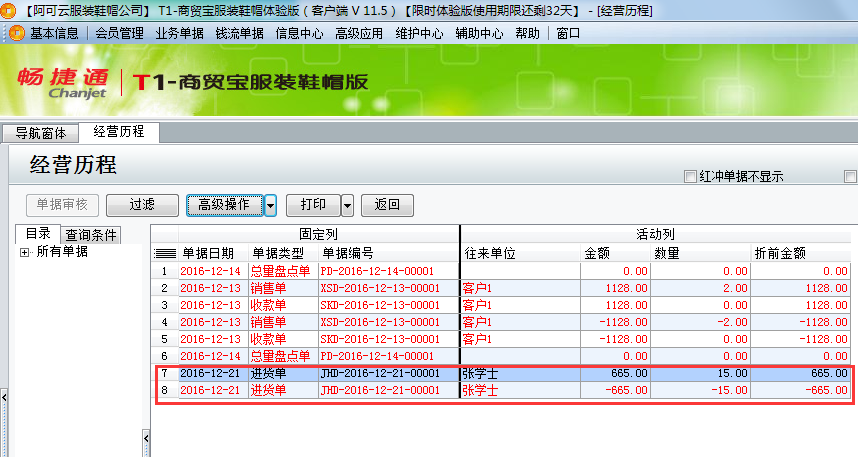Select the 所有单据 tree item
The height and width of the screenshot is (457, 858).
(62, 252)
